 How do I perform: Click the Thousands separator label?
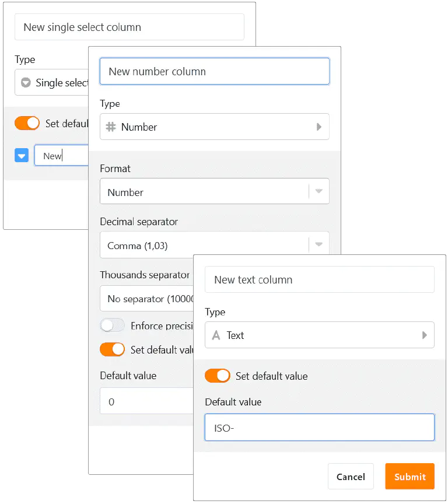pyautogui.click(x=145, y=275)
